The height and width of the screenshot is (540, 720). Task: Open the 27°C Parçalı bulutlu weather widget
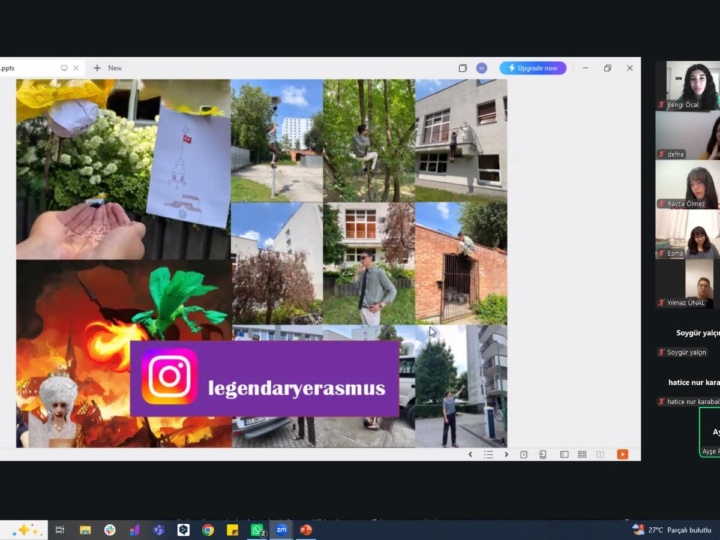pyautogui.click(x=672, y=530)
